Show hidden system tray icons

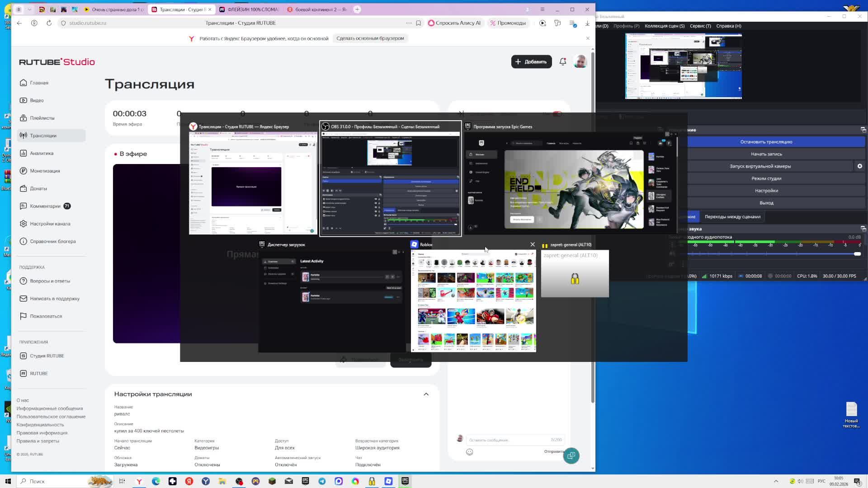776,481
